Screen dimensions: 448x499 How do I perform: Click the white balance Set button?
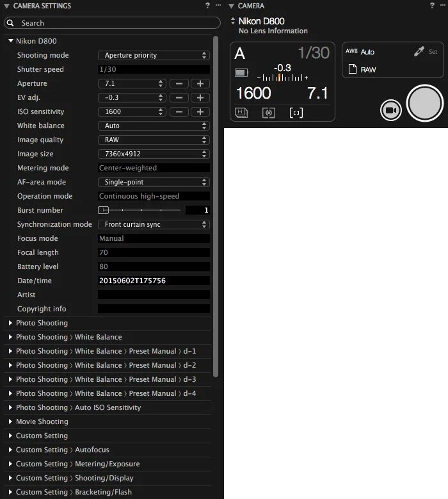point(433,51)
